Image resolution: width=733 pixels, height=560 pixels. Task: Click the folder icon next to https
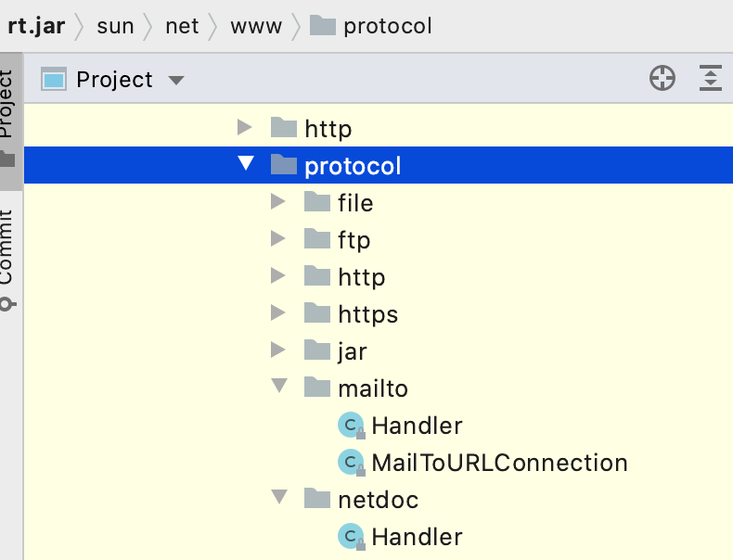317,313
